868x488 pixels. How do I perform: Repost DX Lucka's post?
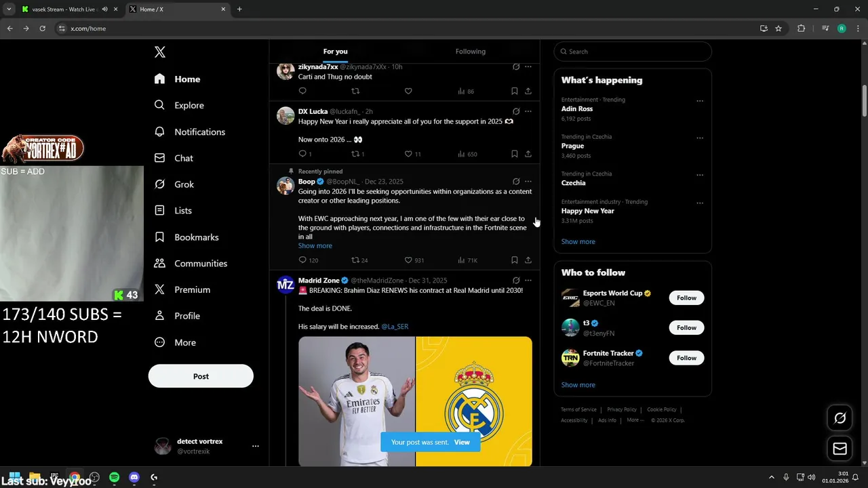pyautogui.click(x=355, y=154)
